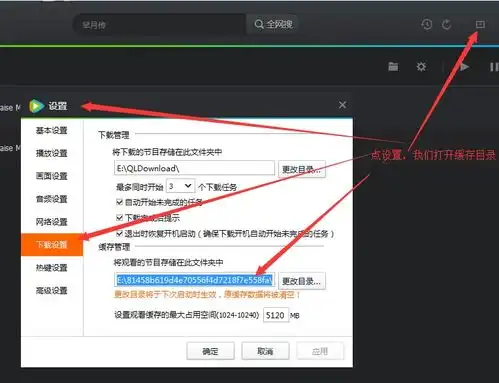499x383 pixels.
Task: Click the 缓存管理 section heading
Action: pyautogui.click(x=114, y=247)
